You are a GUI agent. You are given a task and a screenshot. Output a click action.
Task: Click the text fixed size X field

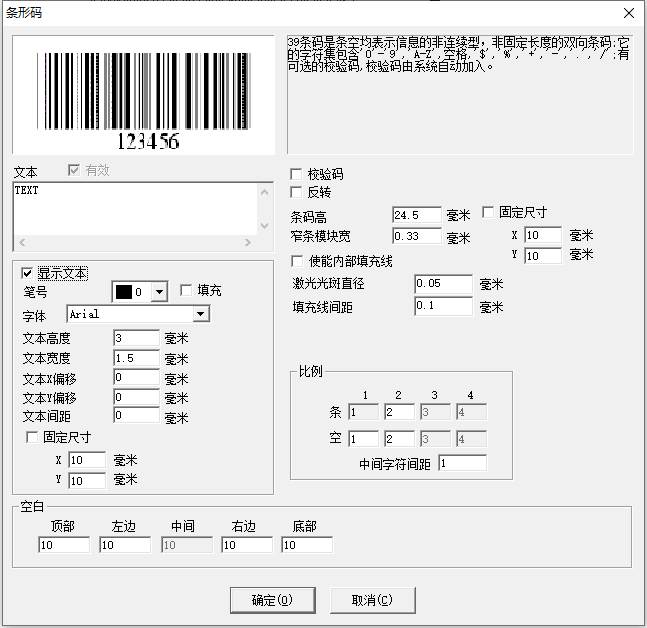pos(87,460)
